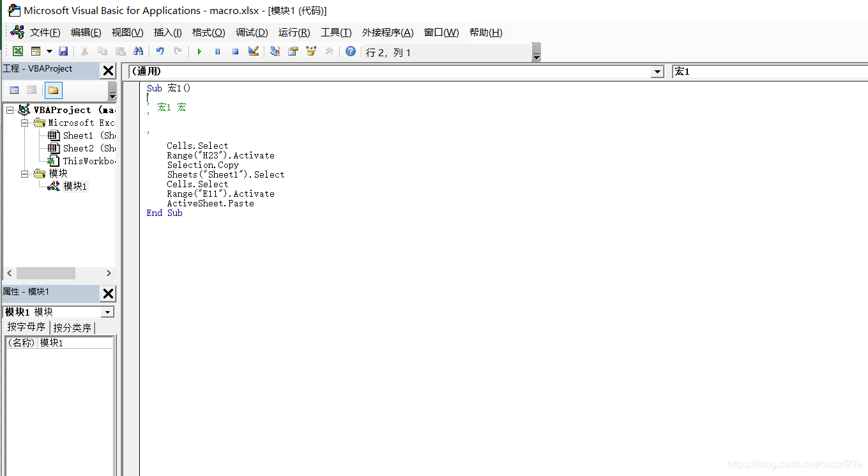Click the Copy toolbar icon
This screenshot has height=476, width=868.
(102, 52)
